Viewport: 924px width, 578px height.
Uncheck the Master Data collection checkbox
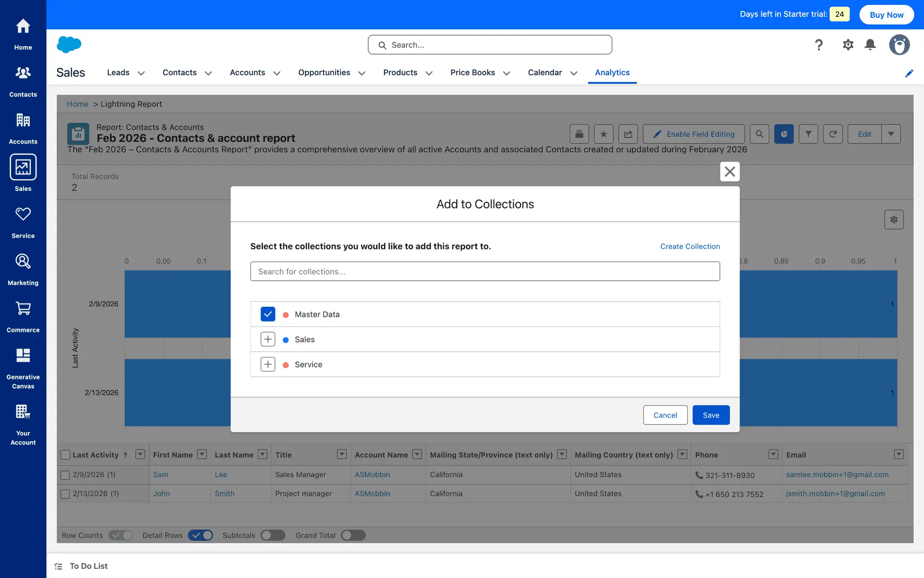(268, 314)
